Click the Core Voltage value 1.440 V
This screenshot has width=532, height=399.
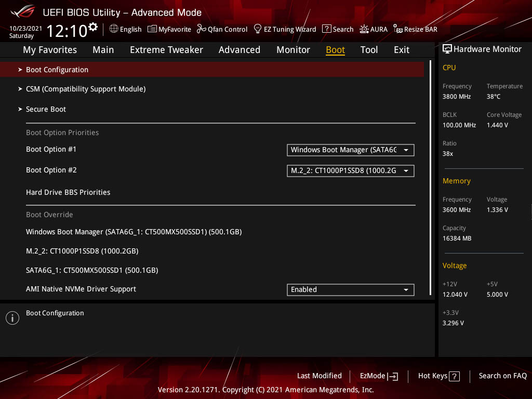[497, 125]
